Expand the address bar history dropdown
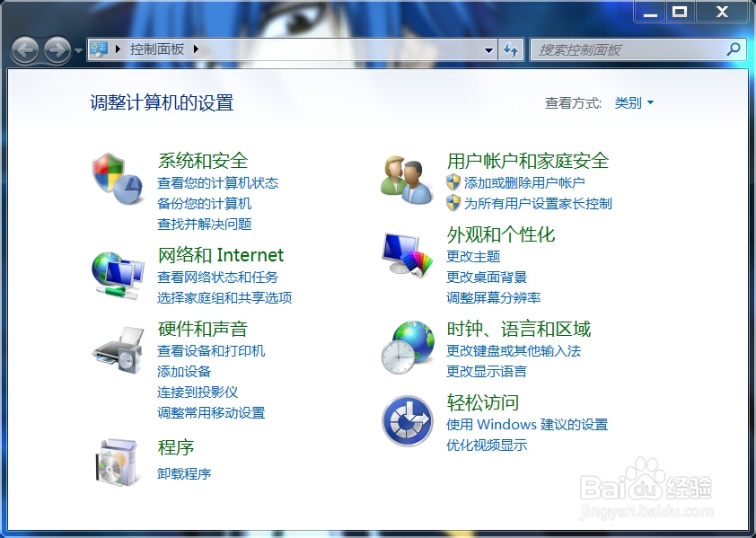Screen dimensions: 756x538 click(488, 50)
